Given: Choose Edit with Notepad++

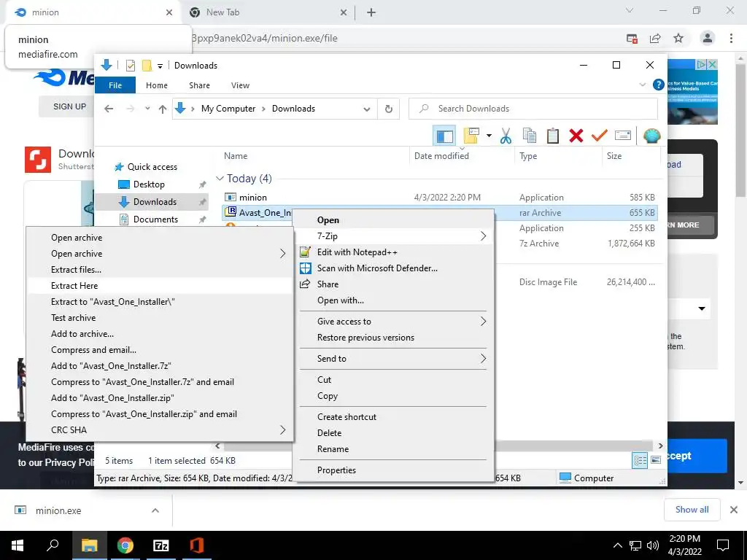Looking at the screenshot, I should (x=393, y=252).
